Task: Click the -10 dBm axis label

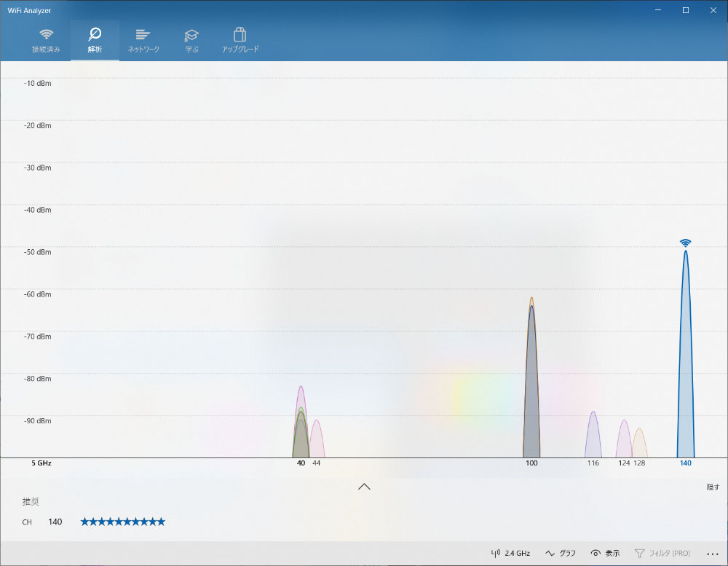Action: [38, 83]
